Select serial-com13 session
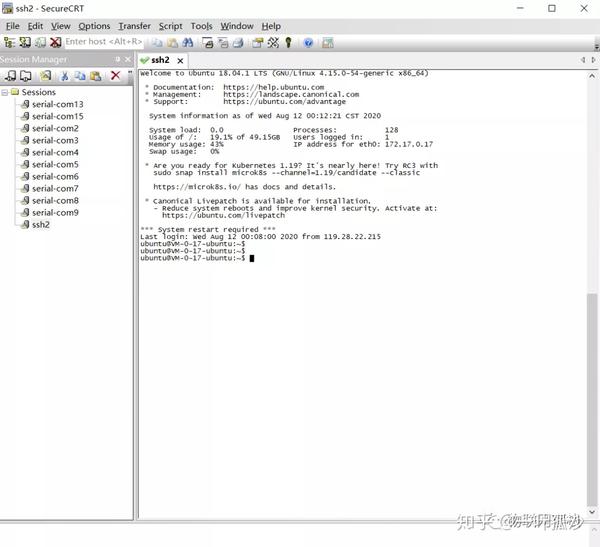 tap(57, 104)
